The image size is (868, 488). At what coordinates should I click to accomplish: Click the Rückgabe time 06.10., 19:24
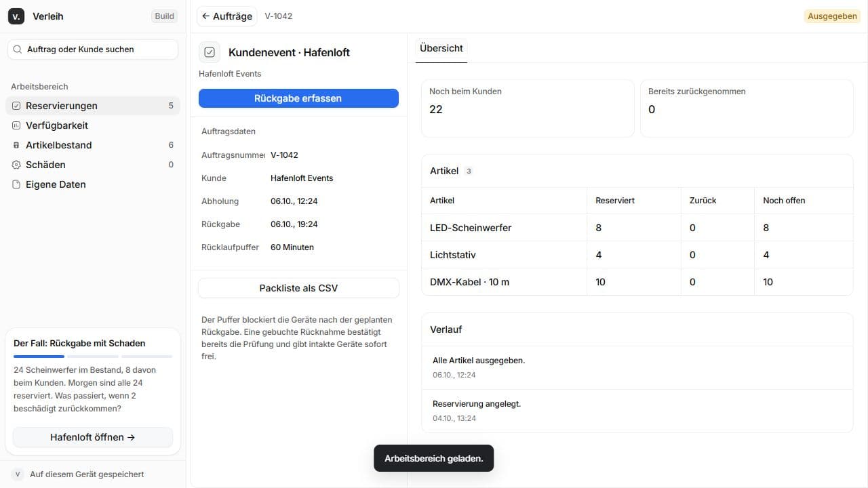(x=294, y=224)
